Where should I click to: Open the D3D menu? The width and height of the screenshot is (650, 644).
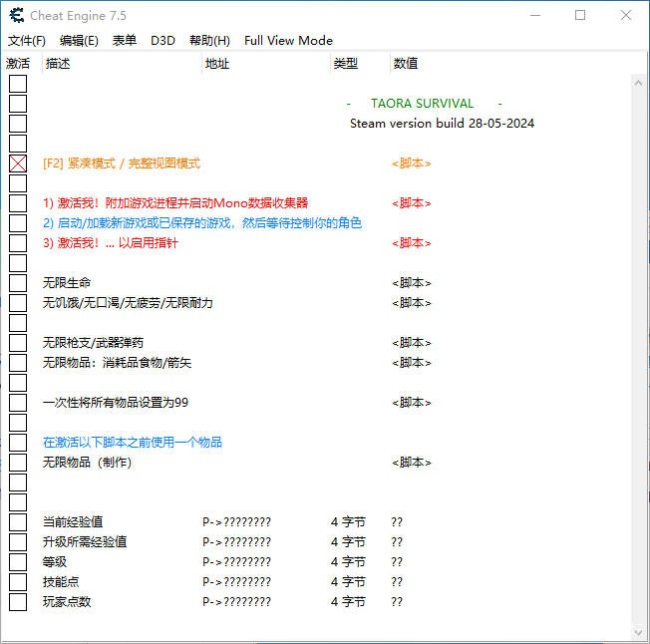tap(162, 41)
